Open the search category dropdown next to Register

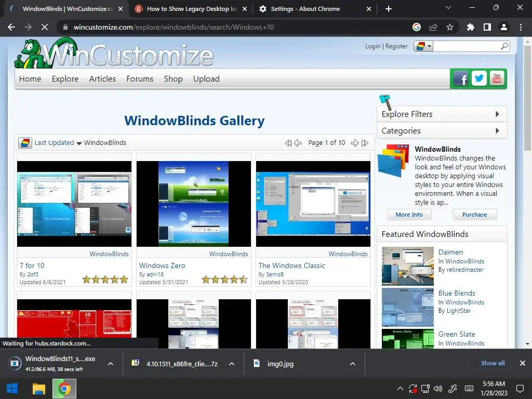pos(423,46)
